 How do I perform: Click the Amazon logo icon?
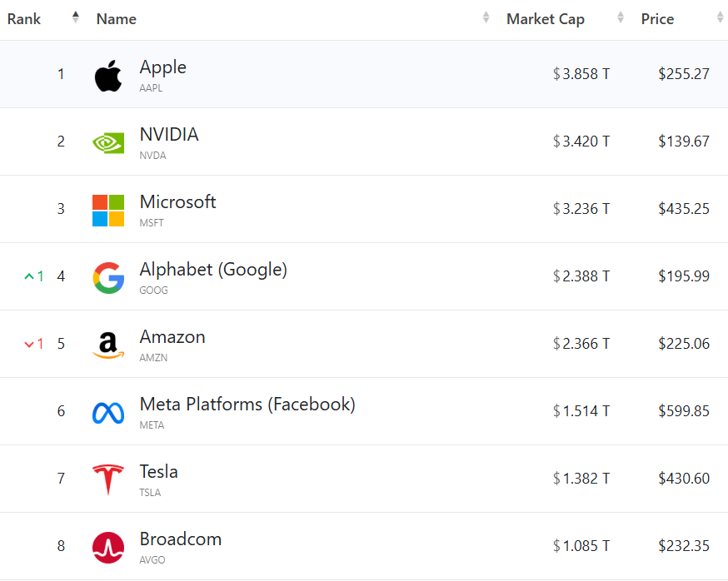point(108,345)
